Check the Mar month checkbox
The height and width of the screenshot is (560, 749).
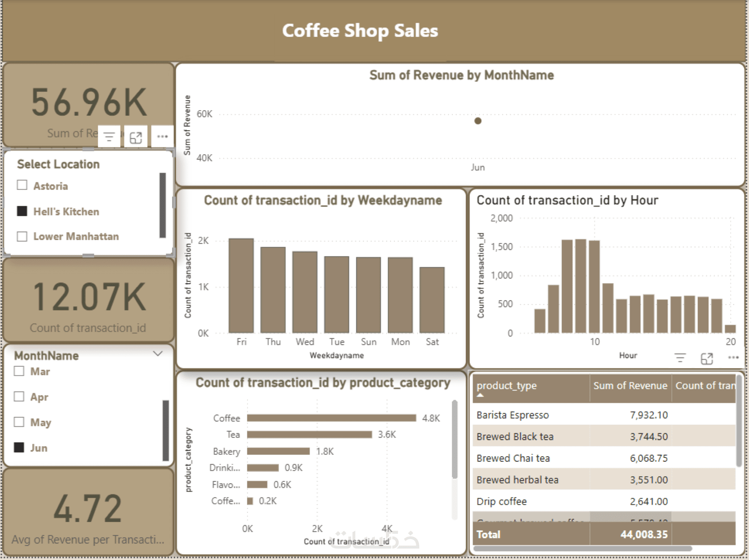[x=19, y=371]
